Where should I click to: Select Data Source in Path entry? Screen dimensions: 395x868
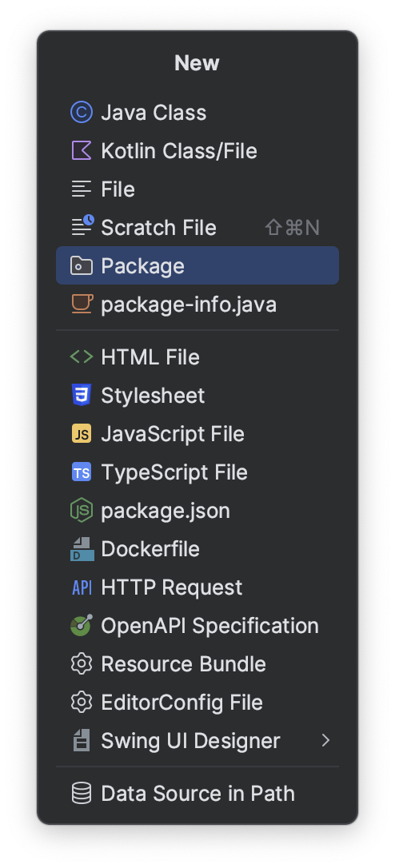(197, 793)
